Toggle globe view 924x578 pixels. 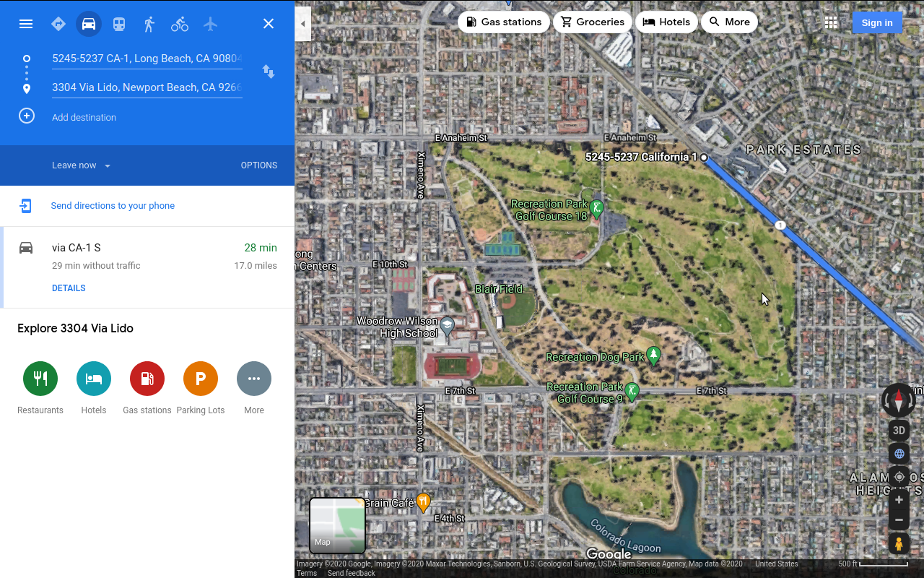[899, 454]
